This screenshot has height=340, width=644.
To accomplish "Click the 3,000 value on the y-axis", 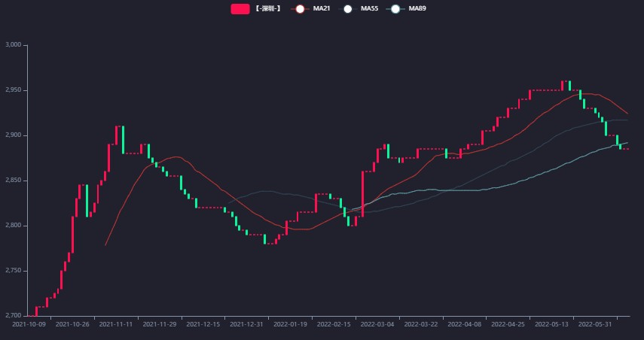I will (14, 45).
